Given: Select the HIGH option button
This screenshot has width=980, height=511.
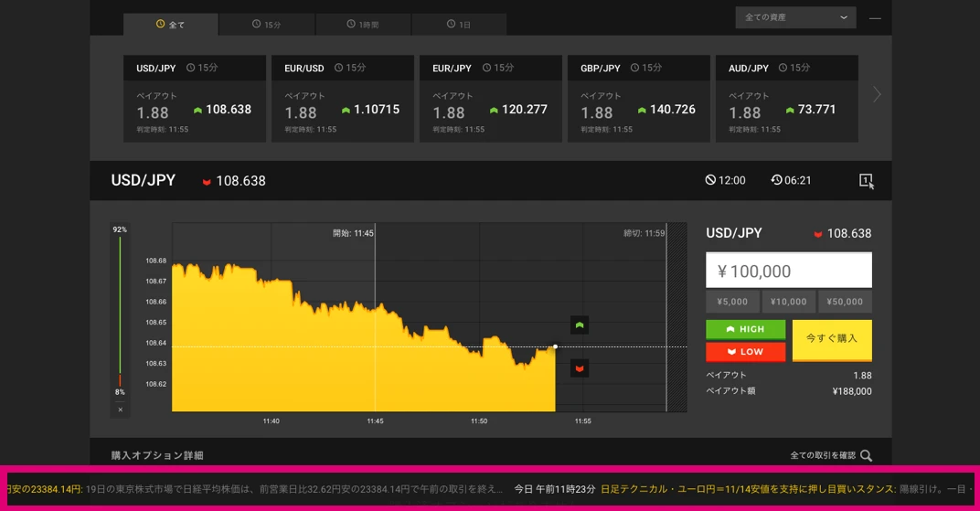Looking at the screenshot, I should pyautogui.click(x=745, y=329).
